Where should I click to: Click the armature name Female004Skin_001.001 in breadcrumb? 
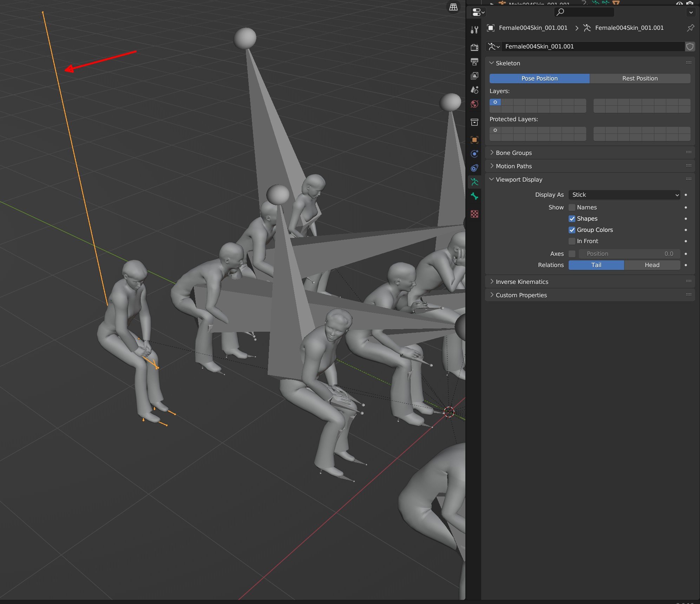click(629, 28)
